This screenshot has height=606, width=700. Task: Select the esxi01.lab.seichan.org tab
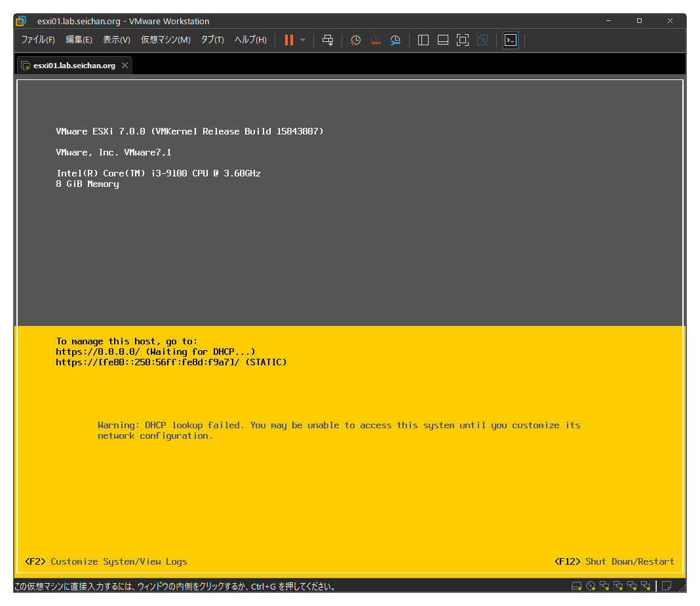(74, 66)
